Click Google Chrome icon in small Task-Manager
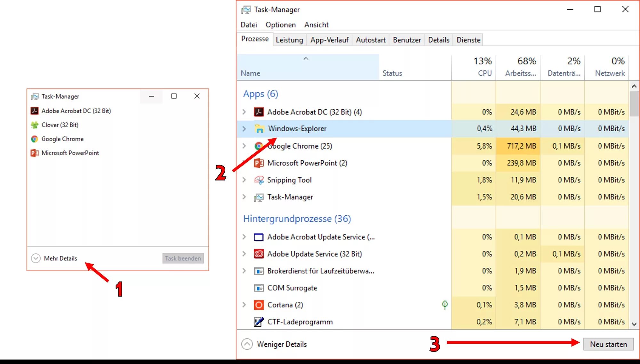 (35, 139)
